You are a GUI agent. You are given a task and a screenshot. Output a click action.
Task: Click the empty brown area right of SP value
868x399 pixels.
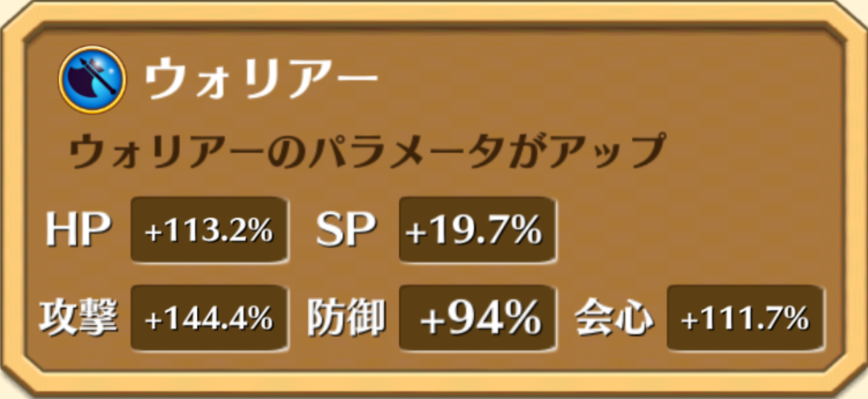coord(695,231)
